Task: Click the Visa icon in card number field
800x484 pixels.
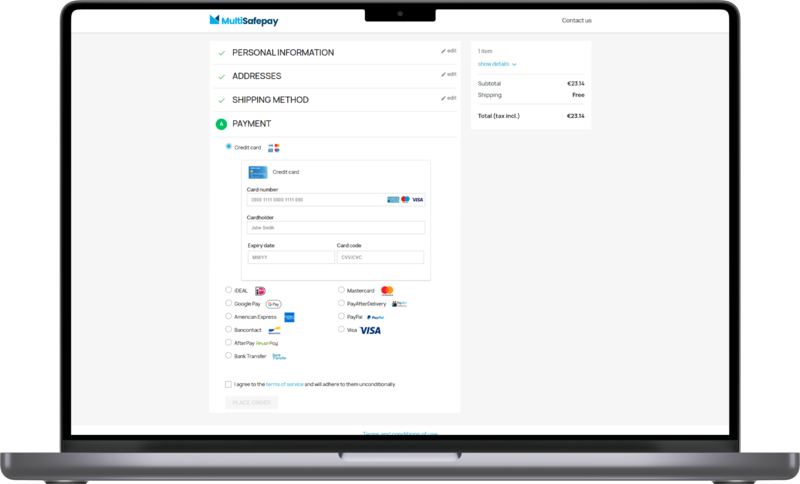Action: (x=418, y=199)
